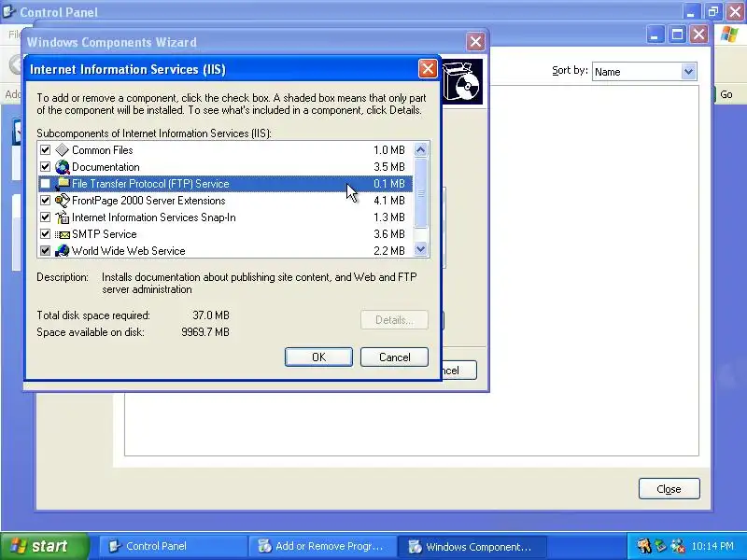
Task: Click the Windows flag logo in Control Panel
Action: pyautogui.click(x=729, y=35)
